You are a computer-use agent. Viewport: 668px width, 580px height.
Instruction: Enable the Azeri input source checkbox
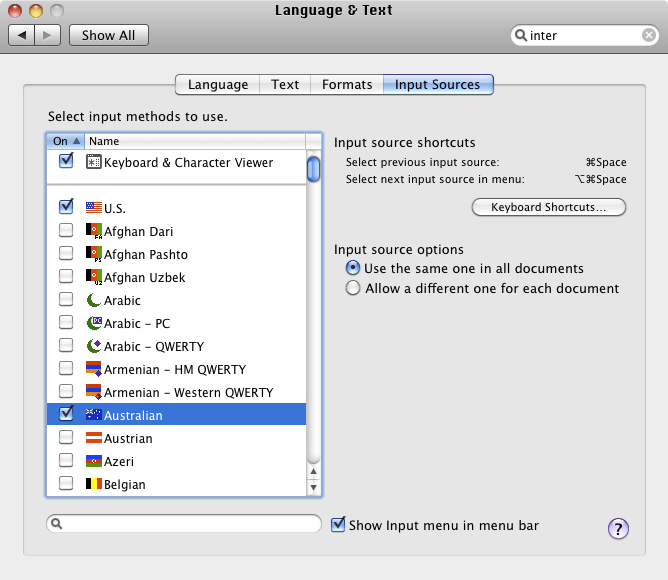(66, 461)
